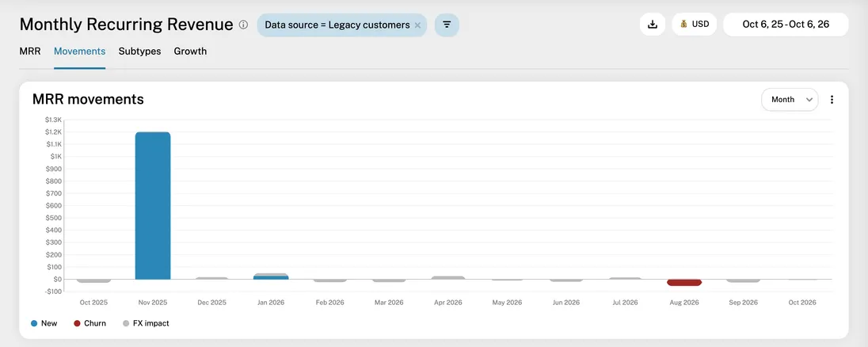Click the $1.2K y-axis label

pyautogui.click(x=54, y=132)
